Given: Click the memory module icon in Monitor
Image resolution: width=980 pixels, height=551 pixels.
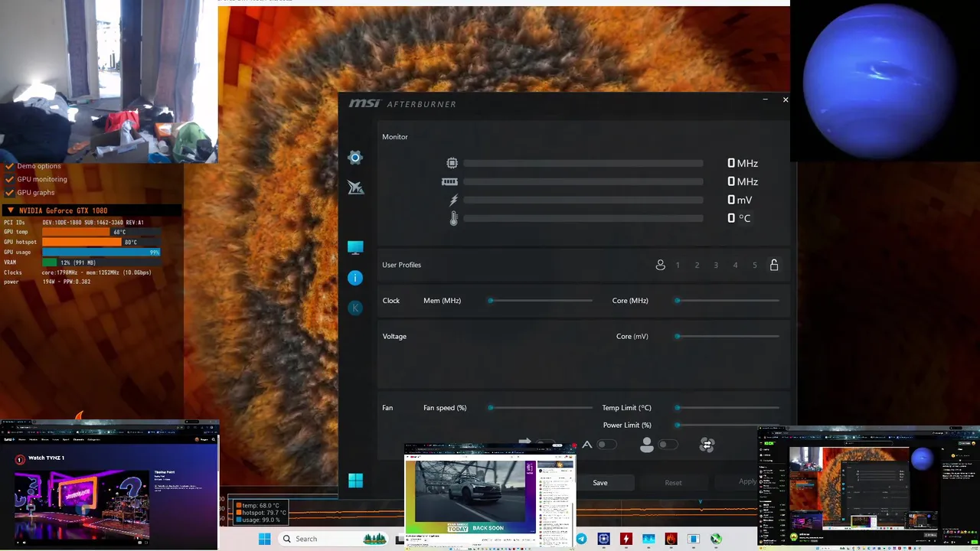Looking at the screenshot, I should coord(449,181).
